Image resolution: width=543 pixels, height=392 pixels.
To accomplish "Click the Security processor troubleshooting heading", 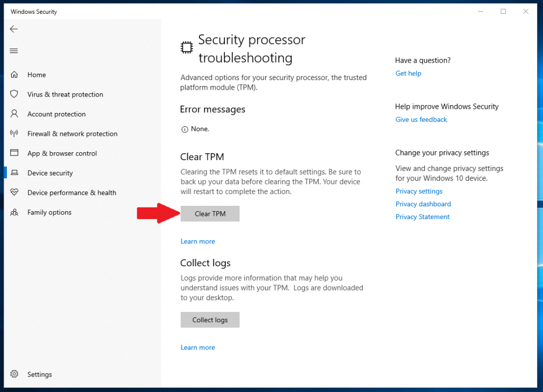I will pyautogui.click(x=252, y=49).
